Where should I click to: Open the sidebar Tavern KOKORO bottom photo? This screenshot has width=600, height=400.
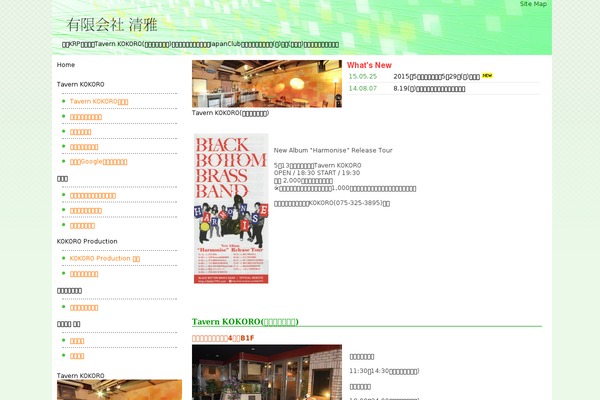119,390
